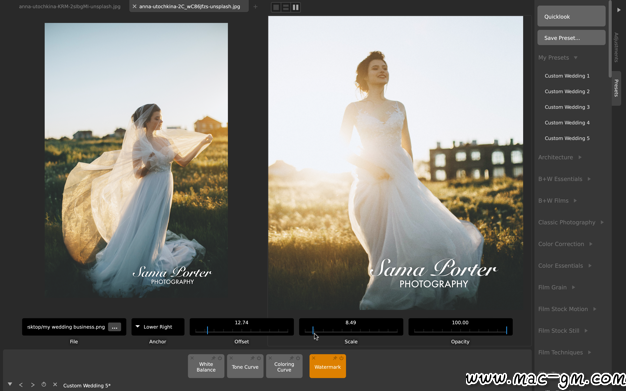
Task: Click the right bride photo preview
Action: [396, 163]
